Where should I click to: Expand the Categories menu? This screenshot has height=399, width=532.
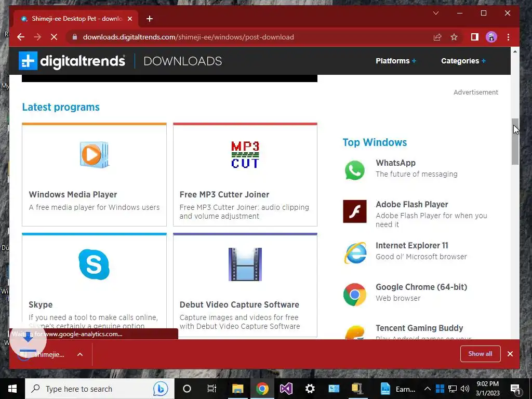tap(463, 61)
